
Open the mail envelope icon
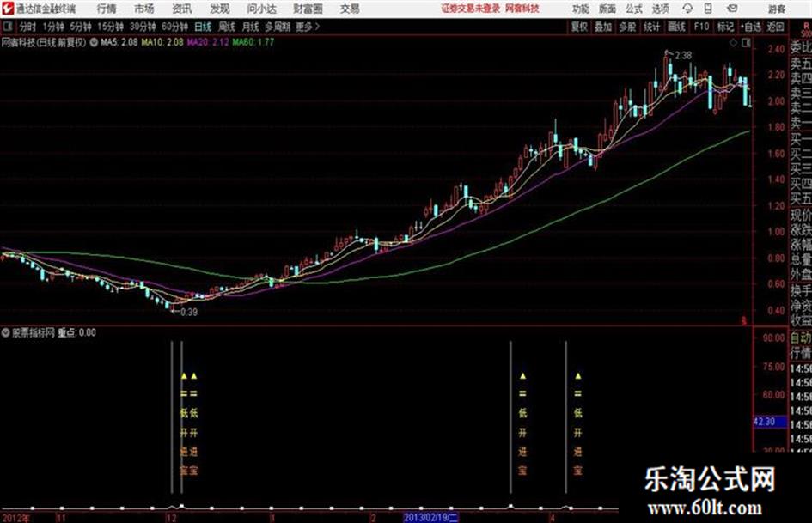[732, 9]
